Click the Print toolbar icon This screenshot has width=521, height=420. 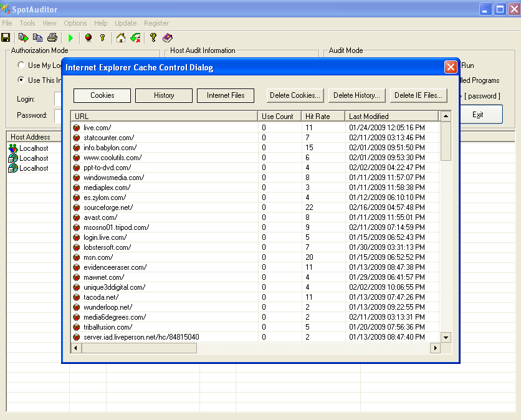coord(52,37)
